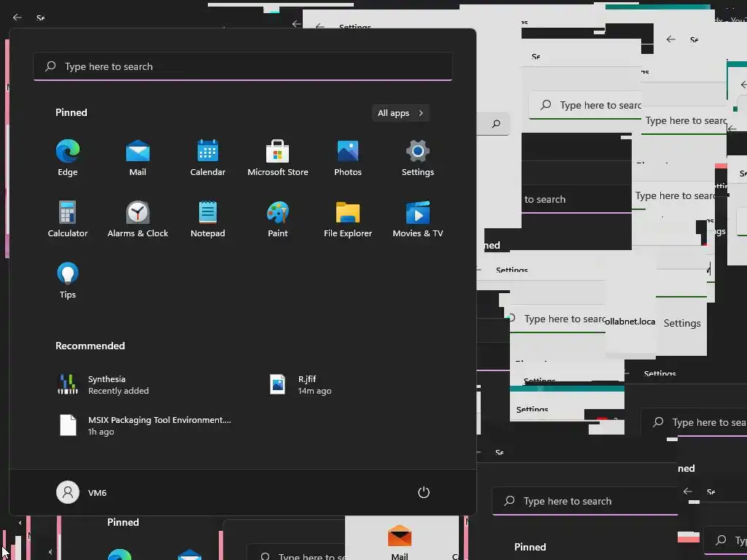The width and height of the screenshot is (747, 560).
Task: Click '14m ago' under R.jfif
Action: click(314, 391)
